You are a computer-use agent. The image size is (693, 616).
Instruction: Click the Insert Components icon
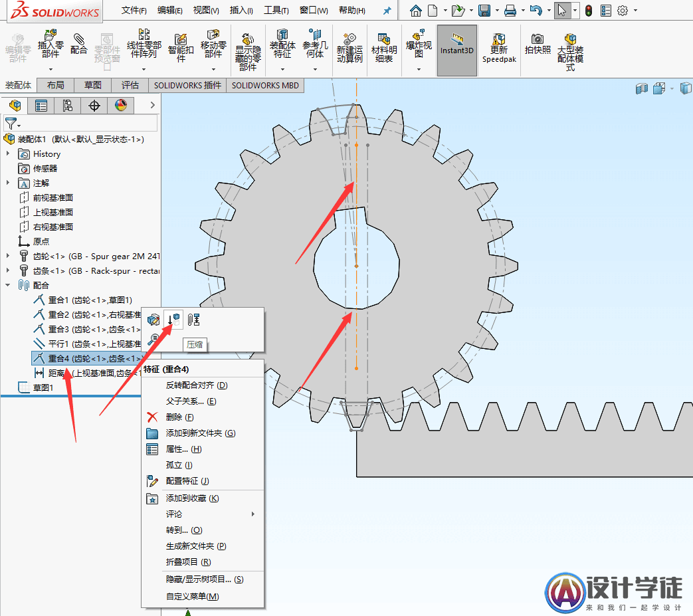pyautogui.click(x=50, y=44)
